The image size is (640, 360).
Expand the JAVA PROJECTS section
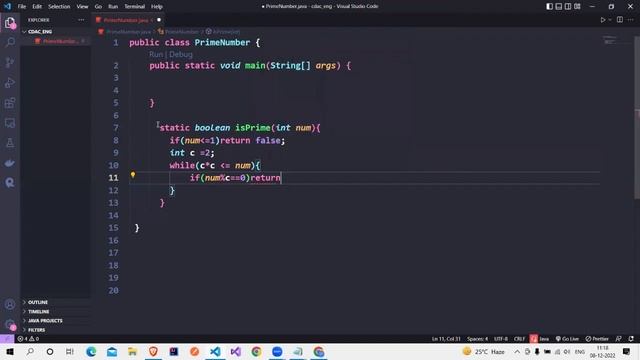pos(56,320)
